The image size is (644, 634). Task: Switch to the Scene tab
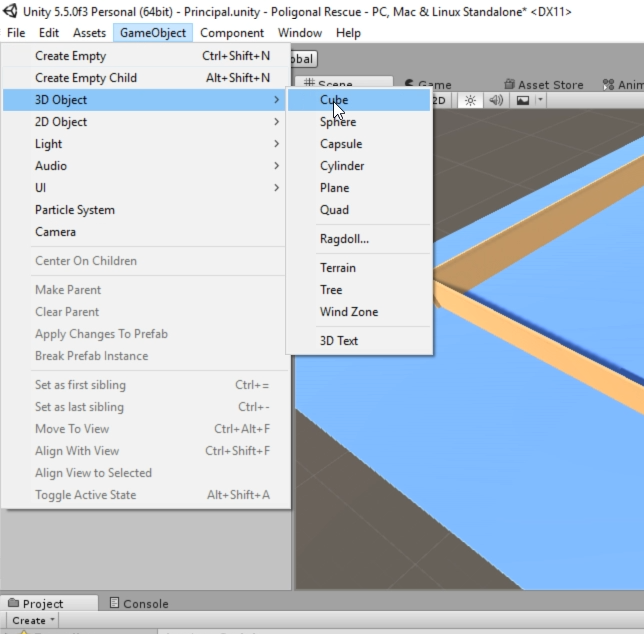pyautogui.click(x=344, y=82)
